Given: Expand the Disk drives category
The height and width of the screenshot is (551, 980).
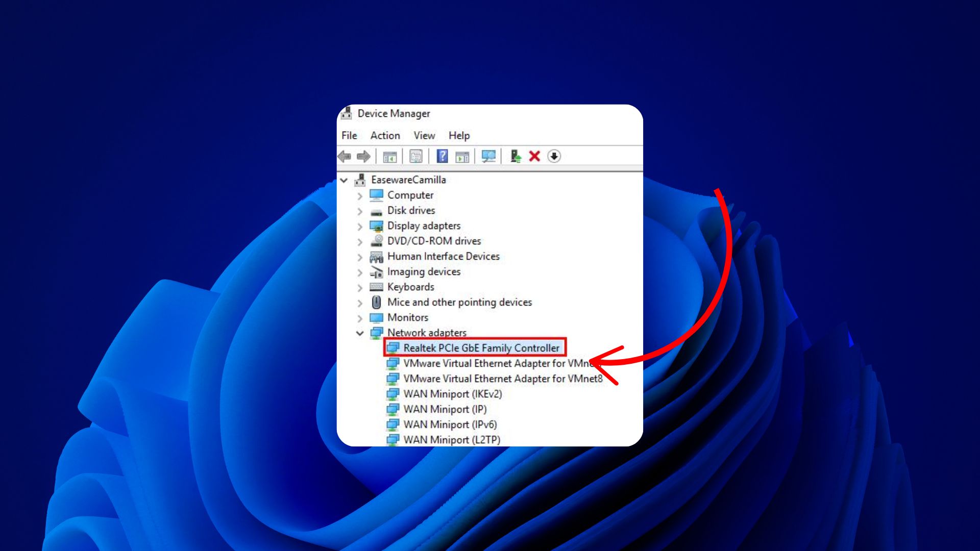Looking at the screenshot, I should tap(360, 211).
